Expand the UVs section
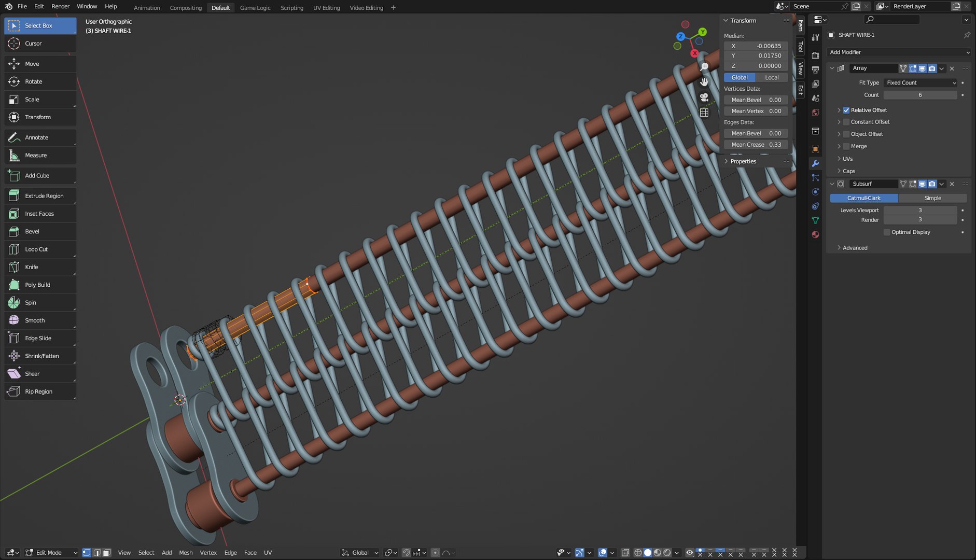Screen dimensions: 976x560 coord(847,159)
